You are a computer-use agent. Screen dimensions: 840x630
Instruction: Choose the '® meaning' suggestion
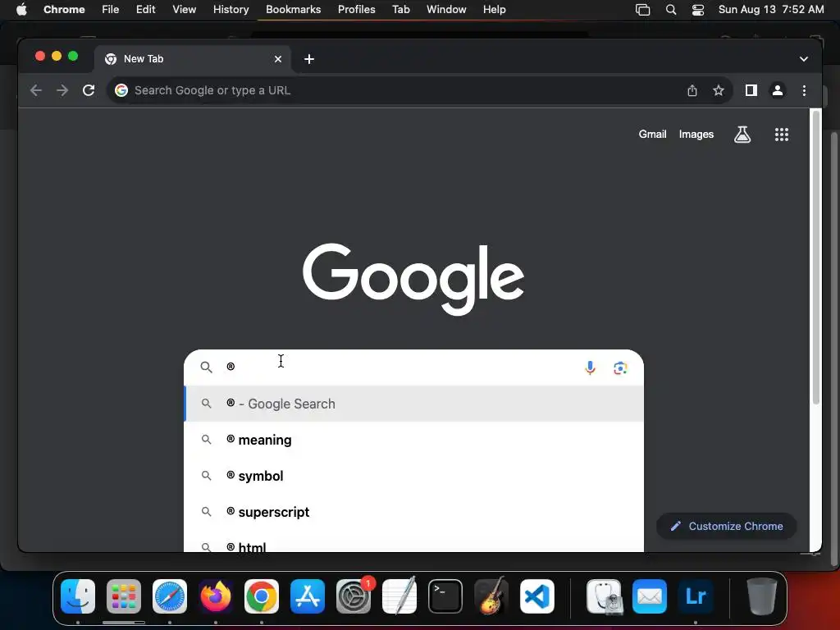(413, 440)
